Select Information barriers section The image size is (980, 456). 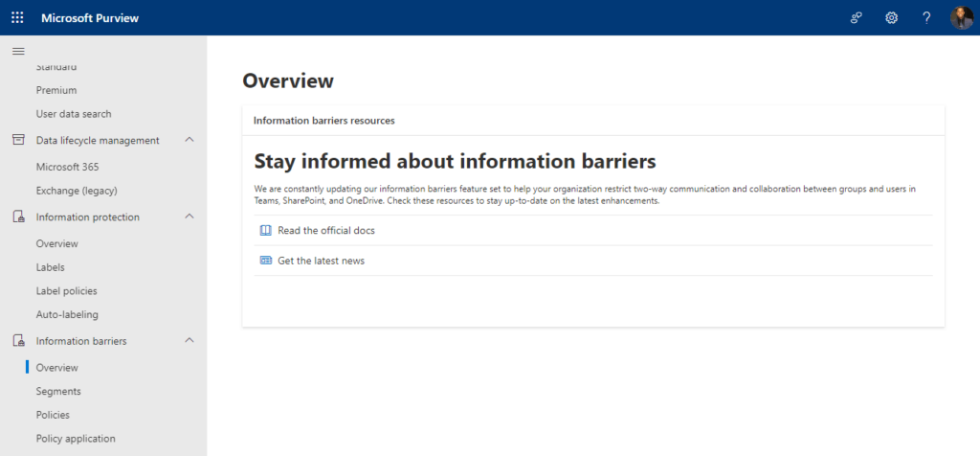[x=81, y=341]
